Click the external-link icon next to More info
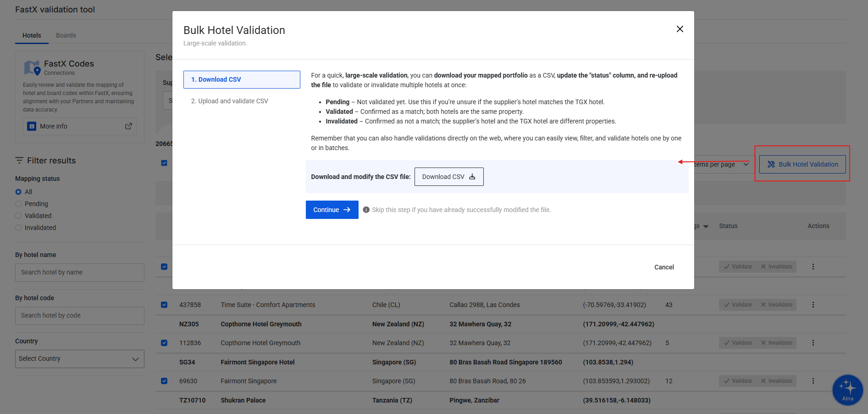Viewport: 868px width, 414px height. pos(128,126)
